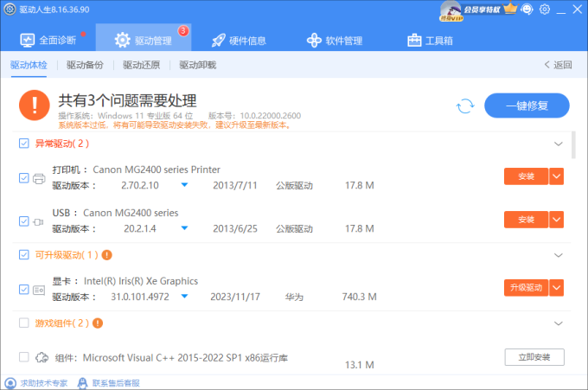Collapse the 异常驱动 section chevron
588x390 pixels.
click(559, 144)
